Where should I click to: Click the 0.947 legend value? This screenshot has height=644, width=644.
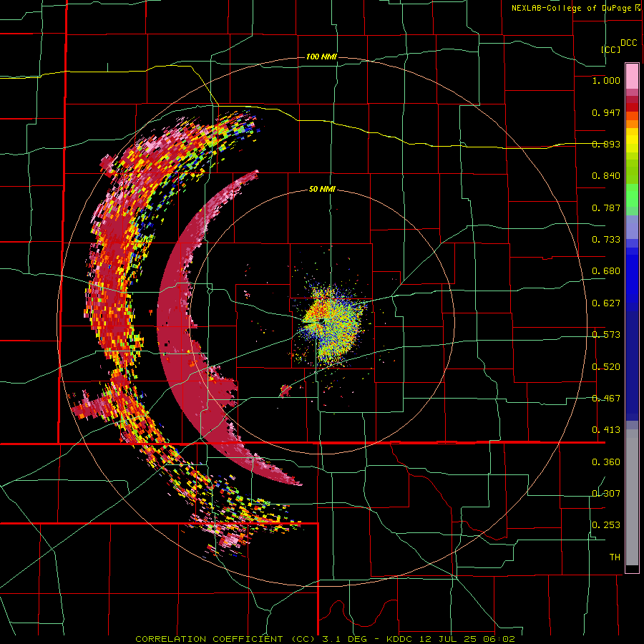coord(606,112)
